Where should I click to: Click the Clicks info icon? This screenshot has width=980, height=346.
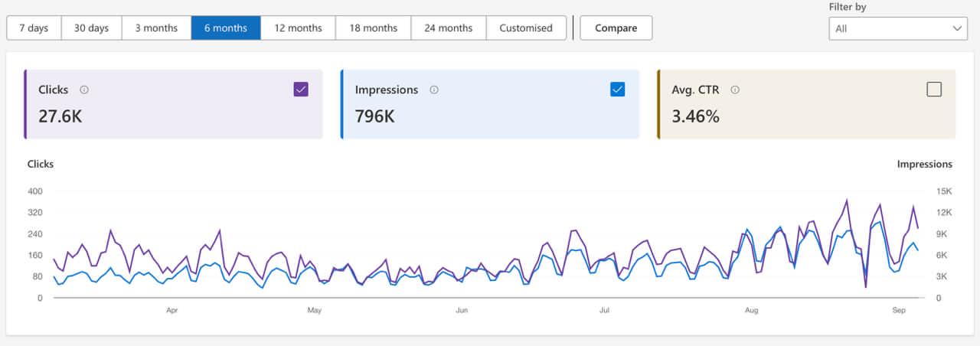coord(84,90)
